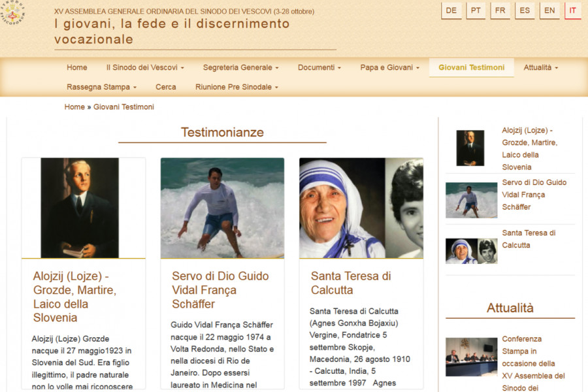588x392 pixels.
Task: Click the Attualità sidebar heading
Action: click(510, 308)
